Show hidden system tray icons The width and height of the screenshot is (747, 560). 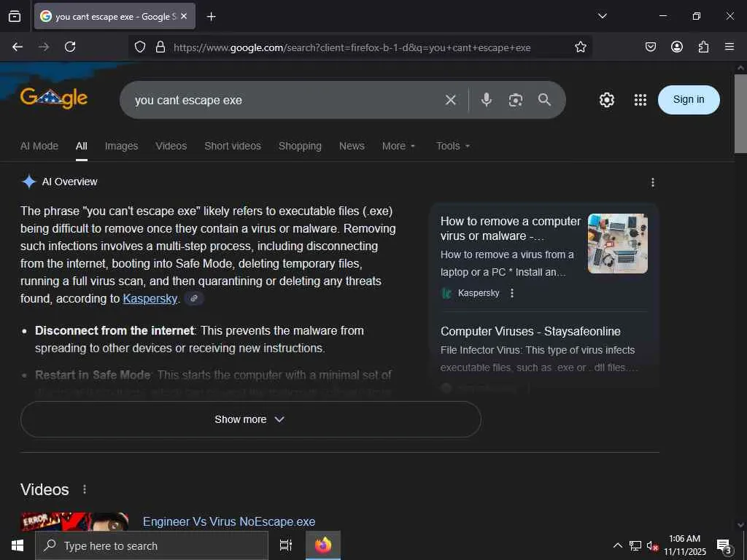(x=617, y=545)
